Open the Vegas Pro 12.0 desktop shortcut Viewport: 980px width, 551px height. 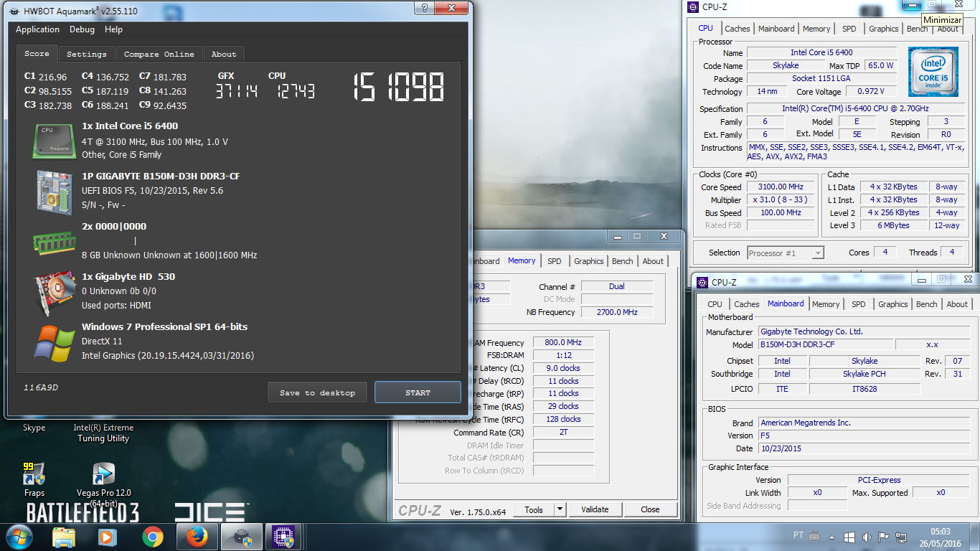(103, 485)
